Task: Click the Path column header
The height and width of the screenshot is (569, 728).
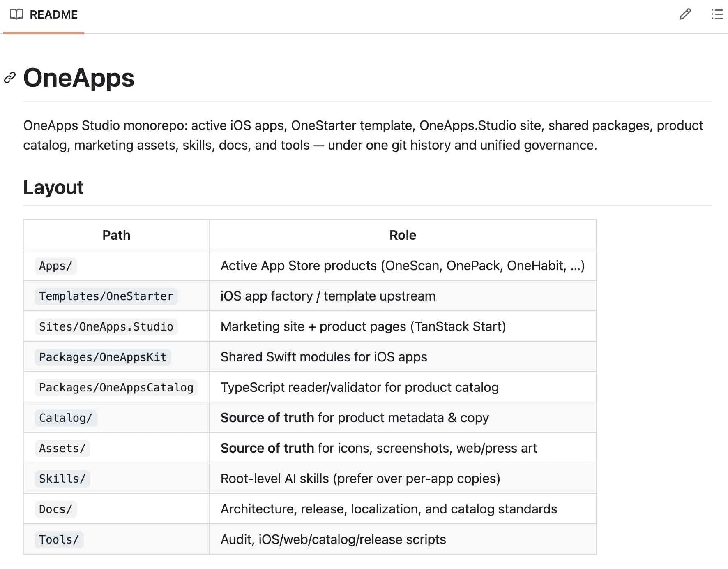Action: (116, 235)
